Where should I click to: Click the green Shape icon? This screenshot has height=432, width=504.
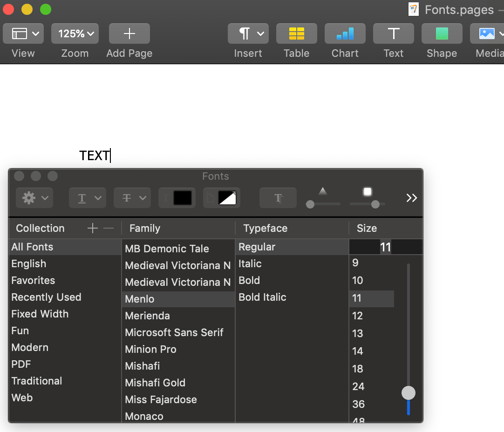[442, 34]
